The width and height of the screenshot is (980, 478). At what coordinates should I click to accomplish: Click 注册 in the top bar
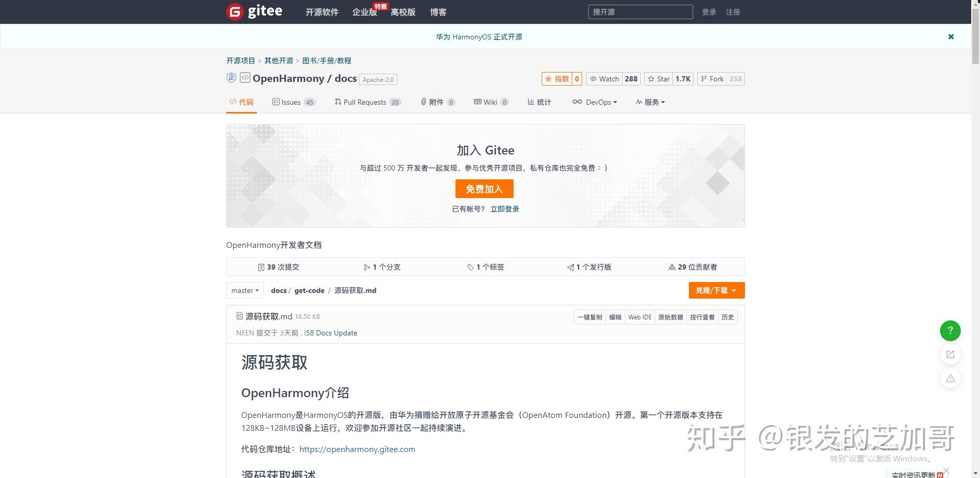[733, 12]
